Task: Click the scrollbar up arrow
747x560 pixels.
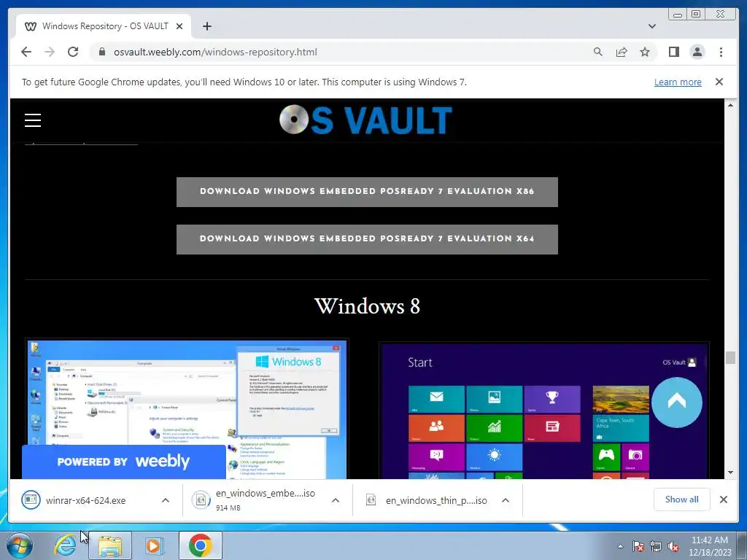Action: coord(730,105)
